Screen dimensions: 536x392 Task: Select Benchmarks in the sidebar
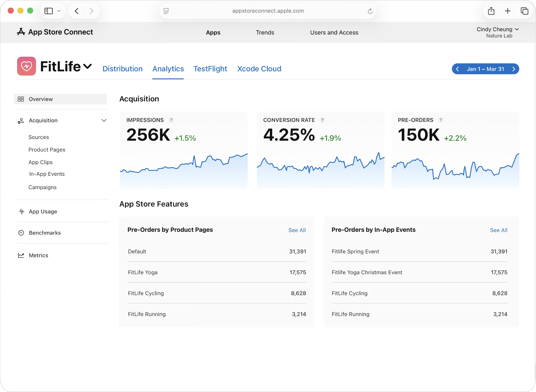[45, 233]
